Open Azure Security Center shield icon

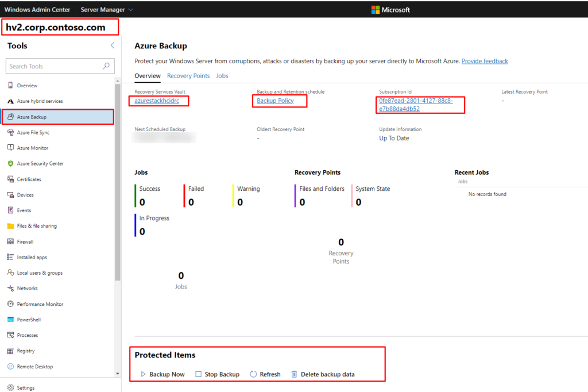pos(10,163)
